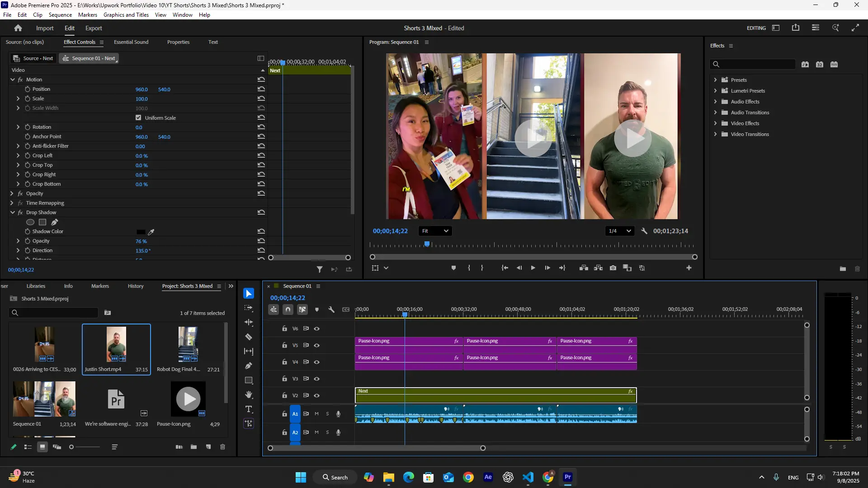
Task: Toggle lock on track V2
Action: point(284,395)
